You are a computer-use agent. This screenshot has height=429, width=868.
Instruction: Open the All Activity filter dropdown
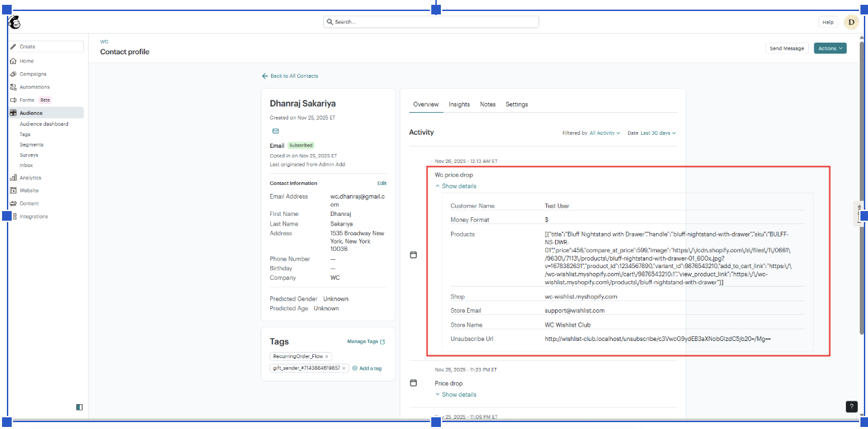pos(605,133)
